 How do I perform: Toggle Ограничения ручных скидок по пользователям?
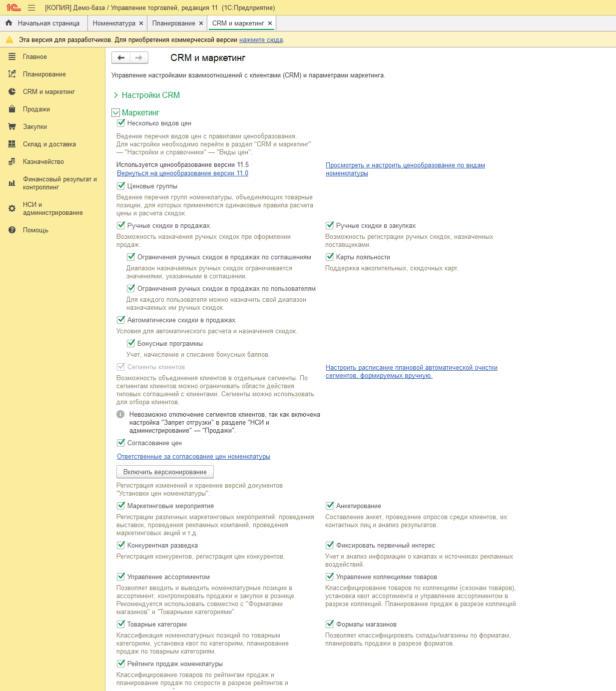[131, 288]
